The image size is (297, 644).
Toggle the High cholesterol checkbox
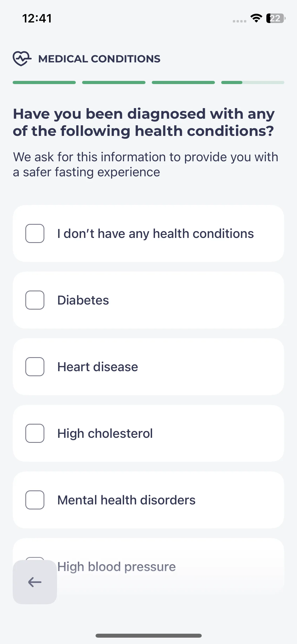35,433
